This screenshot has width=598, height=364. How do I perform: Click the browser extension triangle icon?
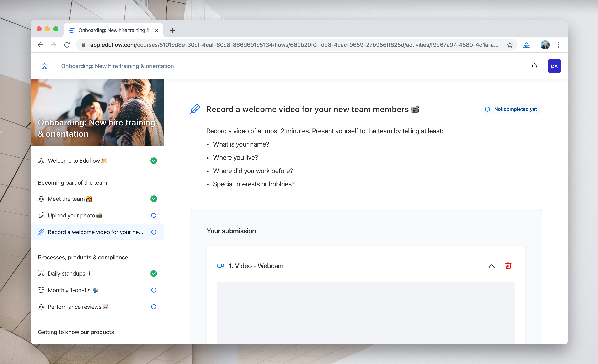526,45
